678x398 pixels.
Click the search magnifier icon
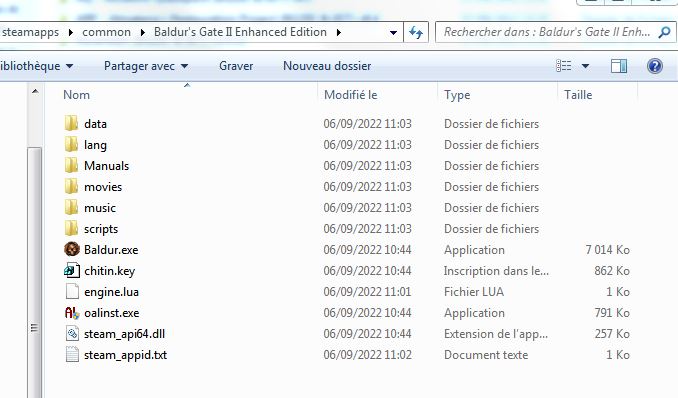[664, 32]
